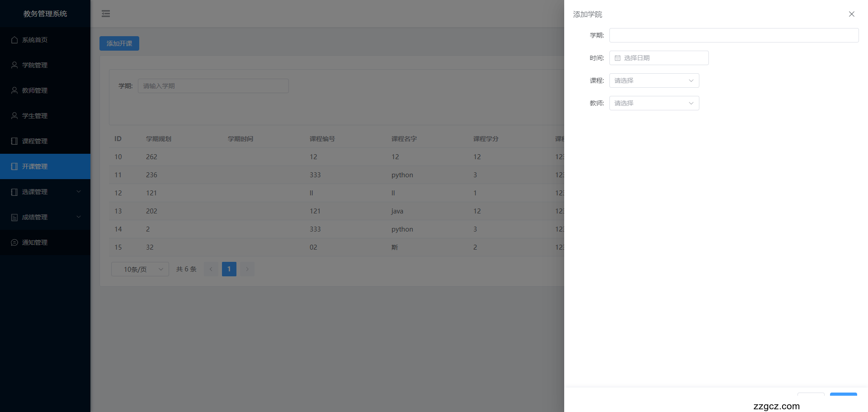This screenshot has width=868, height=412.
Task: Close the 添加学院 drawer panel
Action: (851, 14)
